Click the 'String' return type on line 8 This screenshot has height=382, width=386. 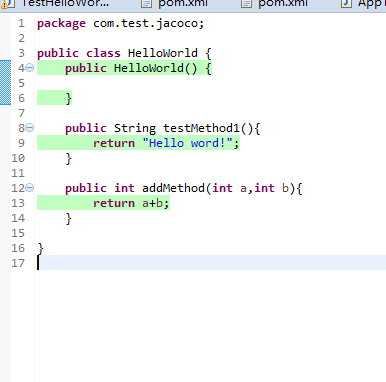(x=135, y=128)
